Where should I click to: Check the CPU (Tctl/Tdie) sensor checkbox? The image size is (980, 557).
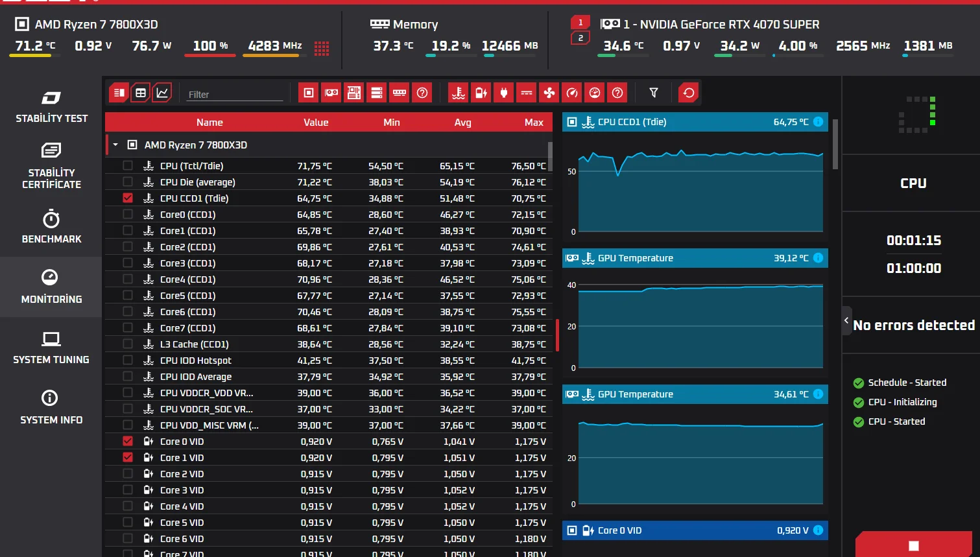[128, 166]
